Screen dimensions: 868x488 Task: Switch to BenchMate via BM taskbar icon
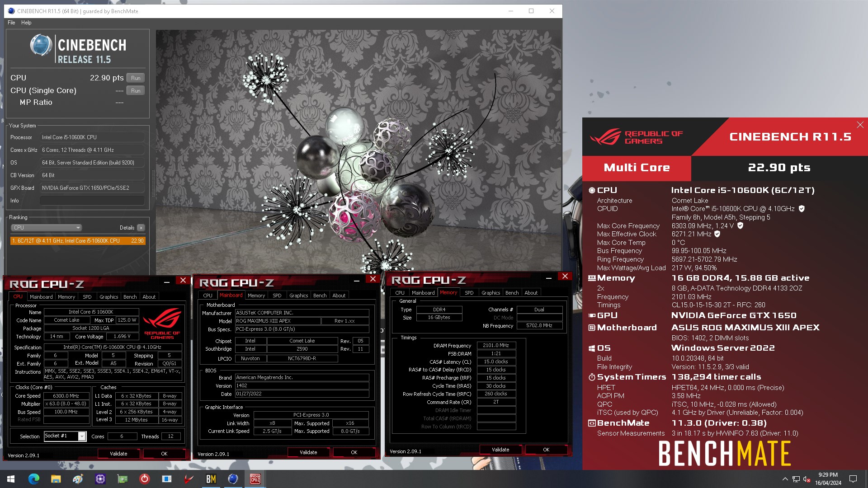(211, 479)
